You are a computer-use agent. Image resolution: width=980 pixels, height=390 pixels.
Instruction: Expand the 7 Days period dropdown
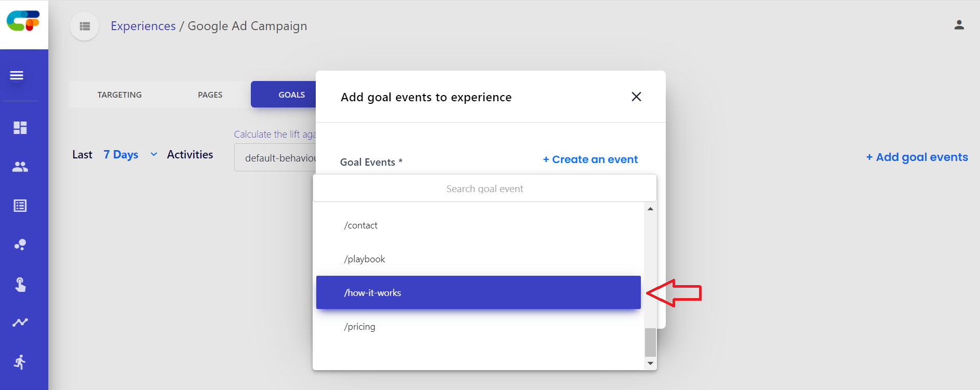pyautogui.click(x=130, y=155)
